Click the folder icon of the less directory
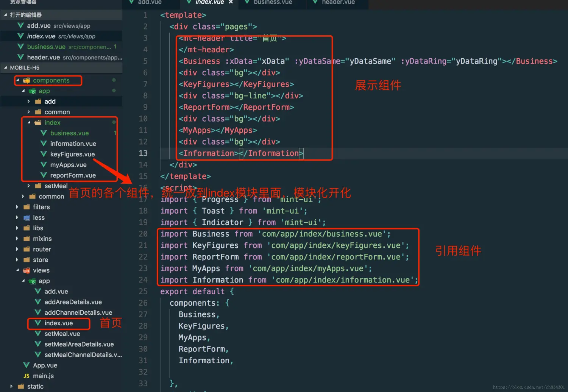Screen dimensions: 568x392 tap(27, 218)
